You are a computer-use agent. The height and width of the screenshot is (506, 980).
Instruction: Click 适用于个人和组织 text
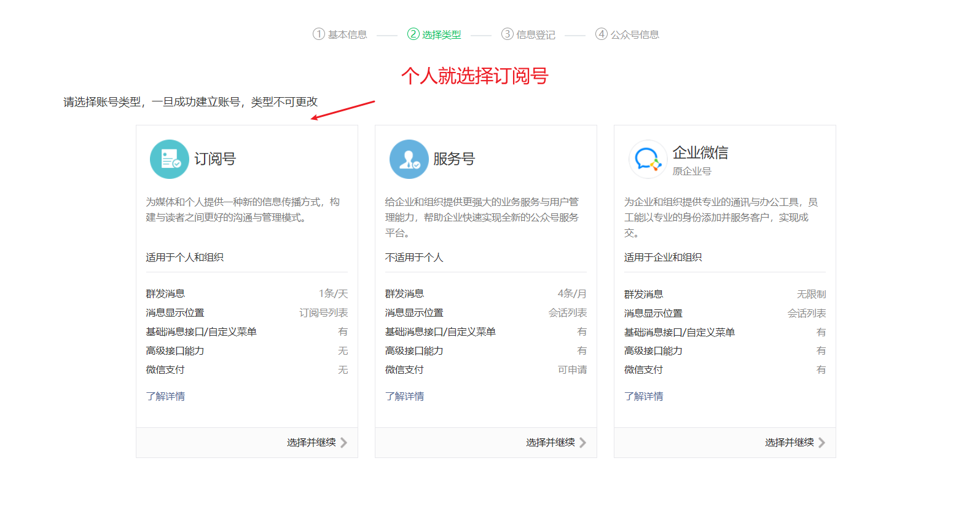pos(184,258)
